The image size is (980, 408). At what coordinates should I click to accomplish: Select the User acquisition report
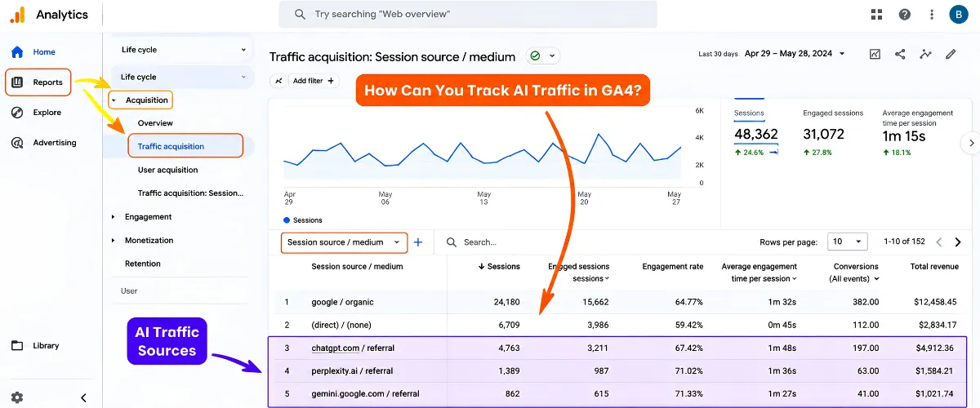point(167,170)
